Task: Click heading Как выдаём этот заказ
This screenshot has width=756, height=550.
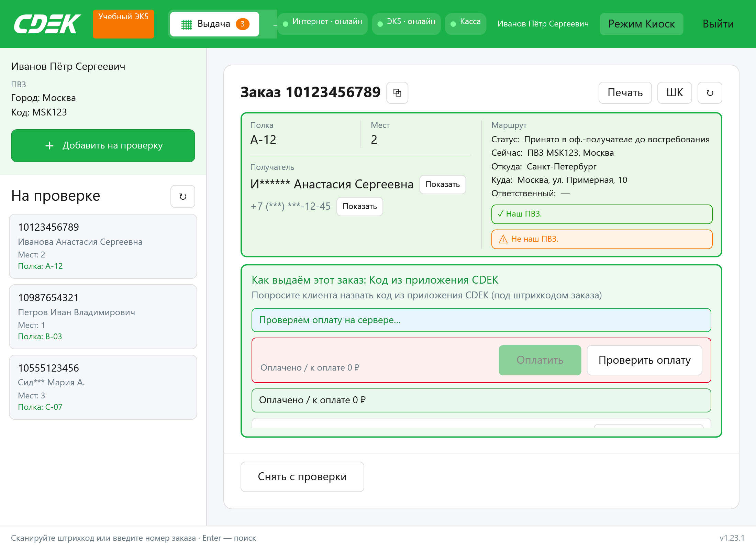Action: pyautogui.click(x=375, y=280)
